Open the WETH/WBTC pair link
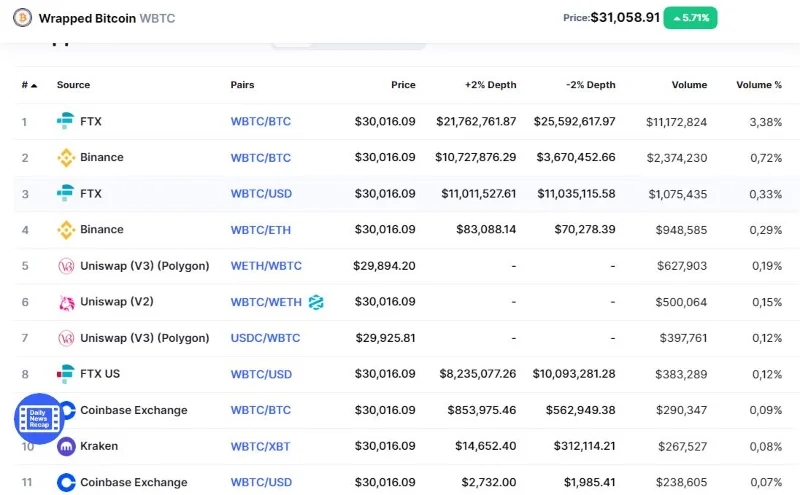 pos(266,266)
